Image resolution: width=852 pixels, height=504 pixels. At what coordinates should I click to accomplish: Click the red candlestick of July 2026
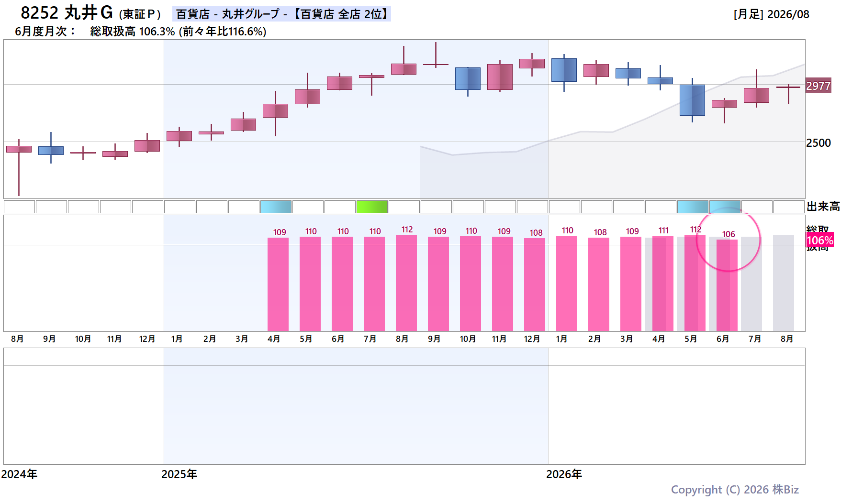pyautogui.click(x=756, y=95)
